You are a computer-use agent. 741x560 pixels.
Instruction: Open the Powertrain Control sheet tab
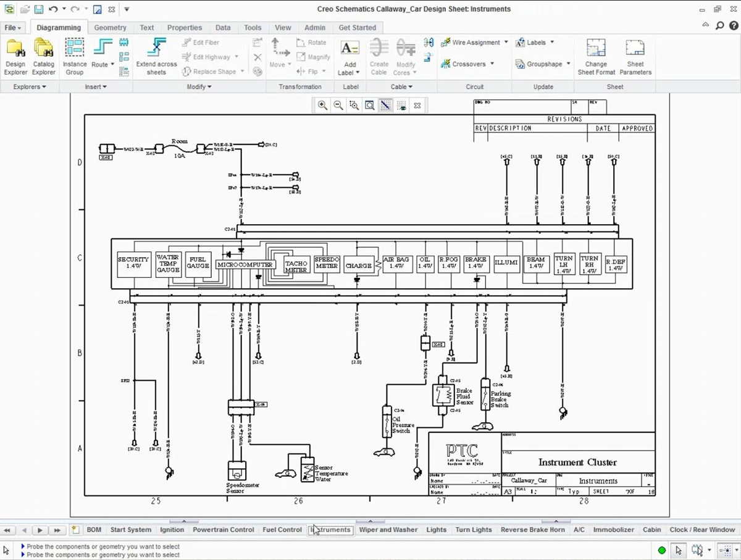(x=224, y=530)
